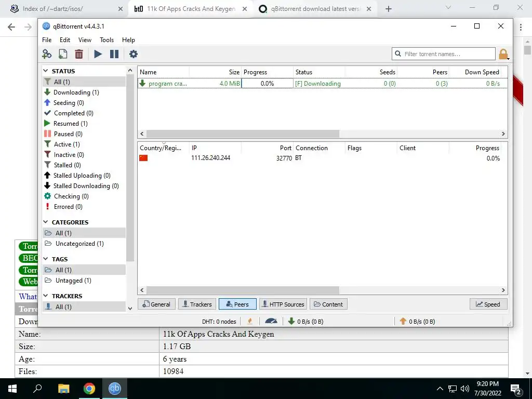The width and height of the screenshot is (532, 399).
Task: Add torrent link toolbar icon
Action: (47, 54)
